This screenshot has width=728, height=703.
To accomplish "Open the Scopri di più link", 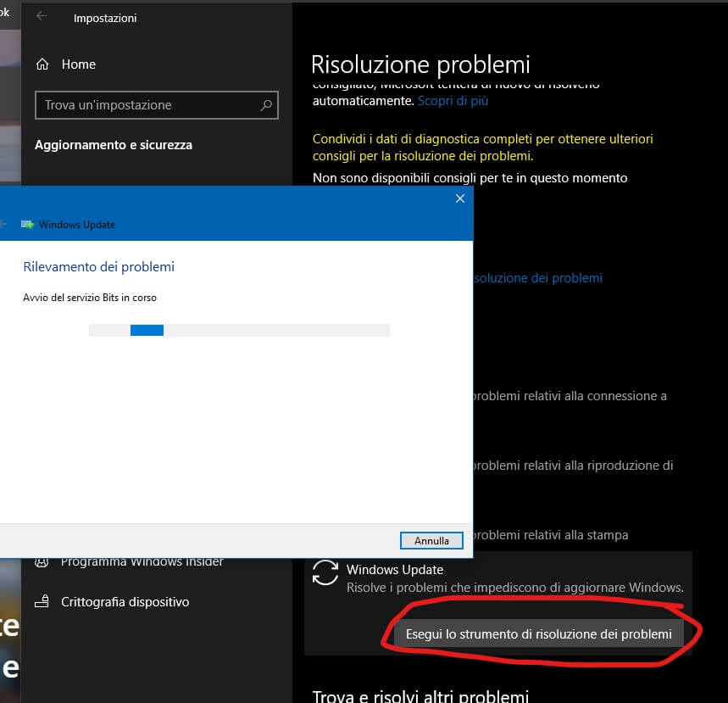I will click(x=453, y=101).
